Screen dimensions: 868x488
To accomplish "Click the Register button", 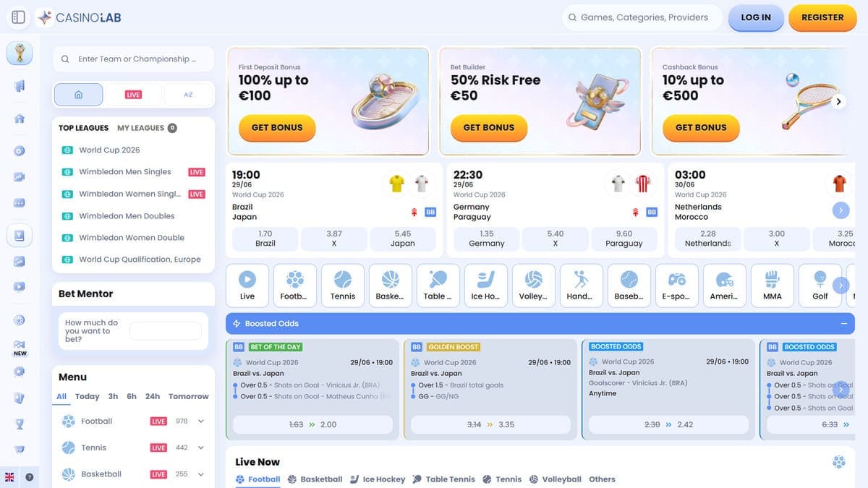I will coord(822,17).
